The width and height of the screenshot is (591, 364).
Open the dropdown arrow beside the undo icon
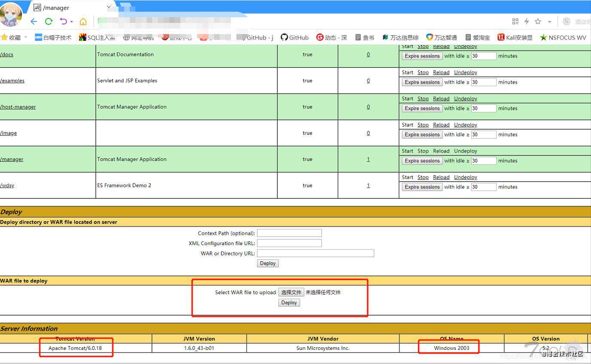point(72,21)
